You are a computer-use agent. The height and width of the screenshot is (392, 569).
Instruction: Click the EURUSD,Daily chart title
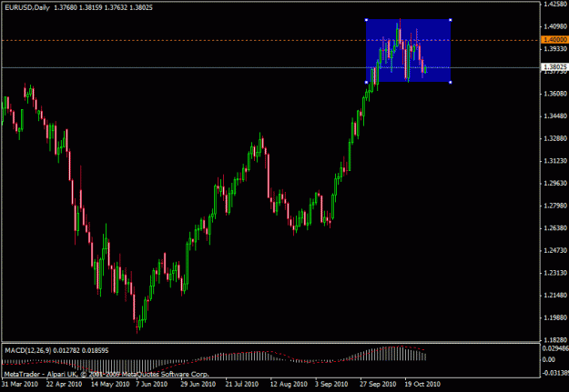(27, 7)
